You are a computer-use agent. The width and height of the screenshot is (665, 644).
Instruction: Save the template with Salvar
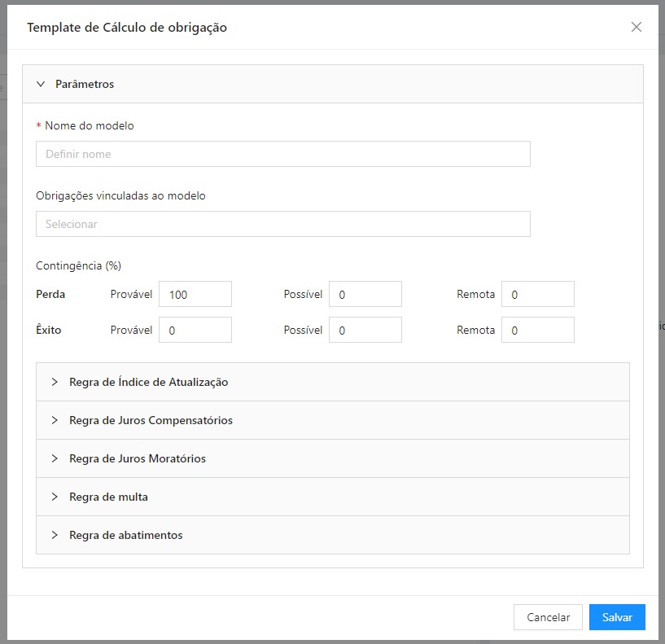(x=617, y=617)
